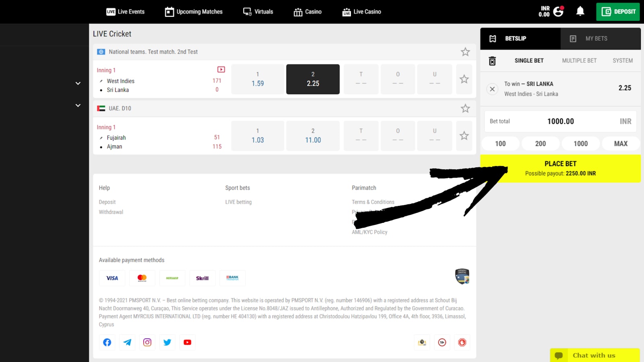The height and width of the screenshot is (362, 644).
Task: Click the green Deposit button
Action: [x=618, y=12]
